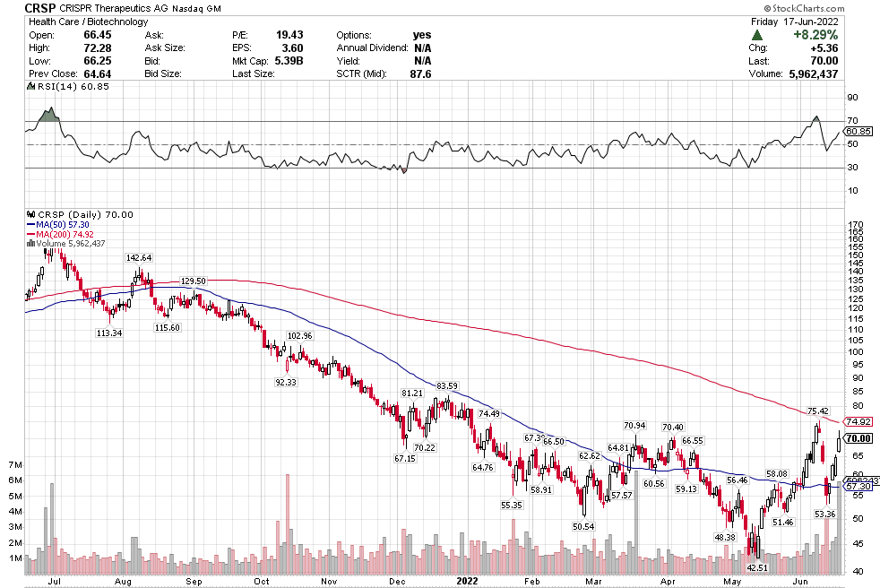Select the 42.51 price low label
The image size is (880, 588).
(x=757, y=566)
